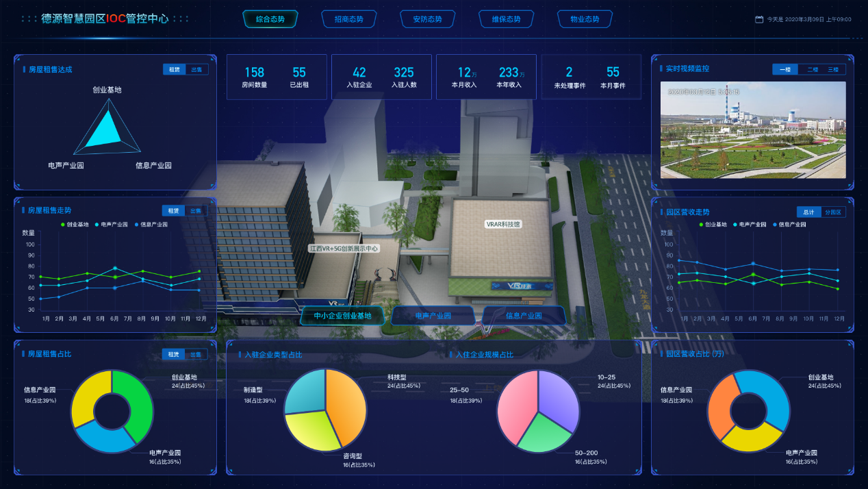Click 电声产业园 legend dot in 园区营收走势

pyautogui.click(x=735, y=225)
